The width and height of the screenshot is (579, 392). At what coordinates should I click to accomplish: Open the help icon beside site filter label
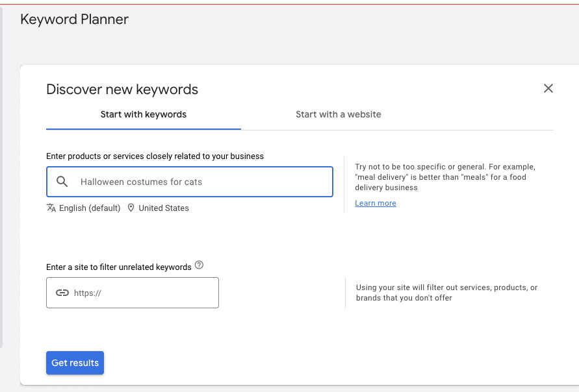coord(199,265)
